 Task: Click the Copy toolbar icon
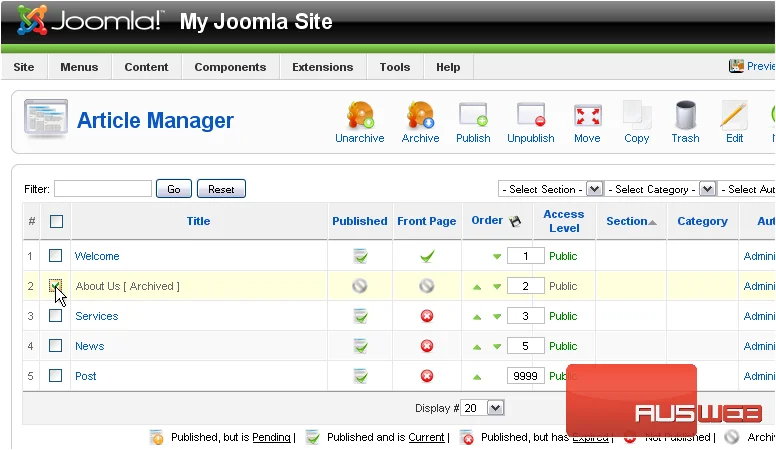636,115
